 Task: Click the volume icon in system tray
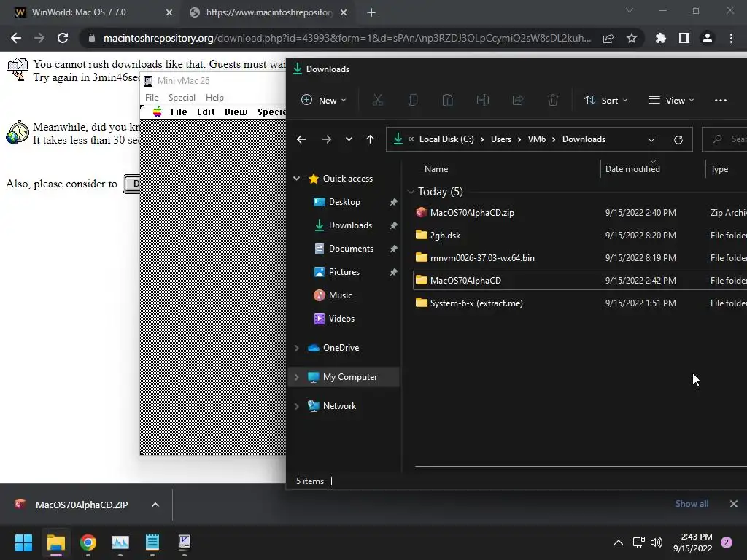(657, 542)
